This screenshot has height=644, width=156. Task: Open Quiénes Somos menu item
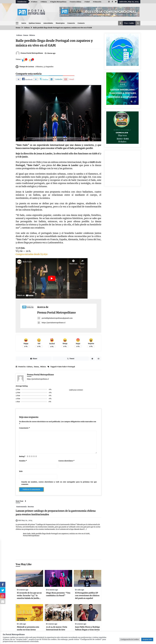tap(35, 23)
